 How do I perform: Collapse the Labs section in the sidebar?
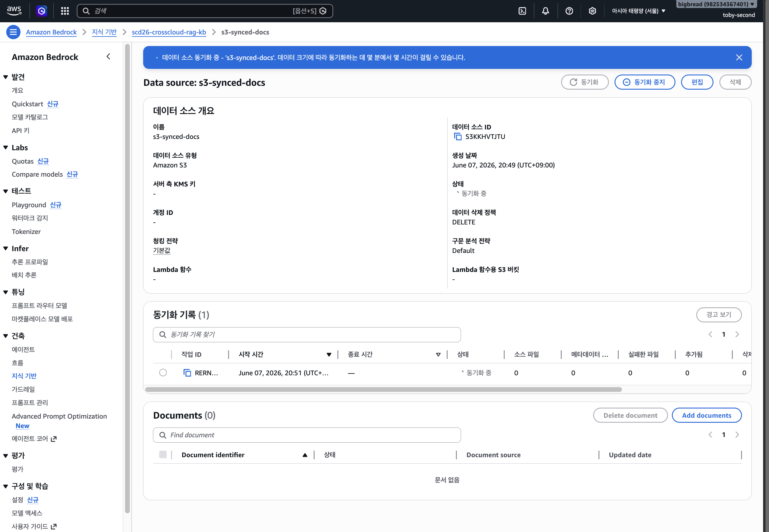[x=6, y=147]
